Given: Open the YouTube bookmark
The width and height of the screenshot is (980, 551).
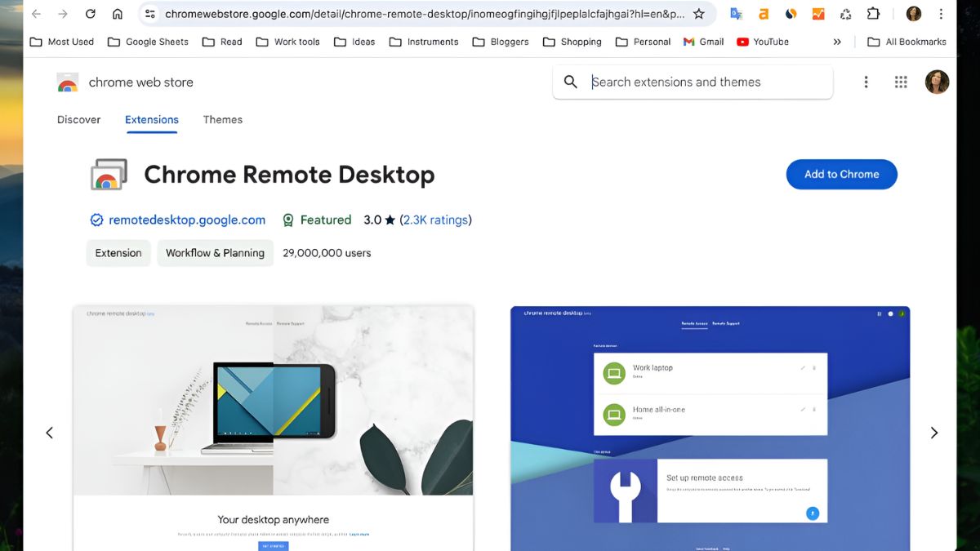Looking at the screenshot, I should (762, 42).
